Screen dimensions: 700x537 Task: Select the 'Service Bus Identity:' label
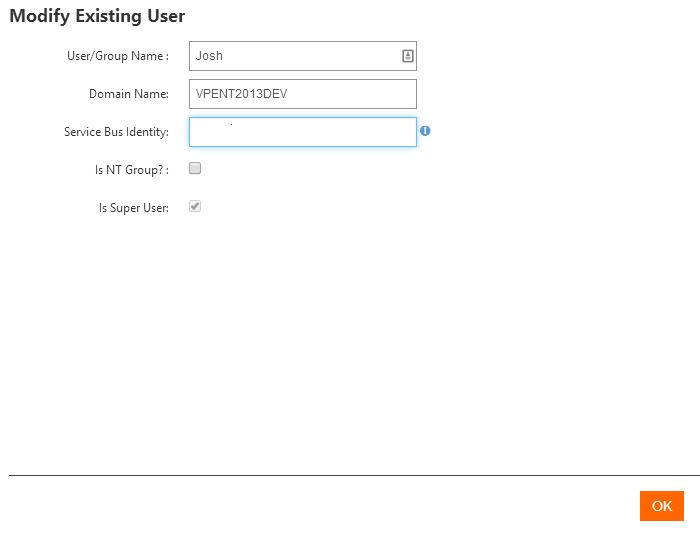point(116,132)
